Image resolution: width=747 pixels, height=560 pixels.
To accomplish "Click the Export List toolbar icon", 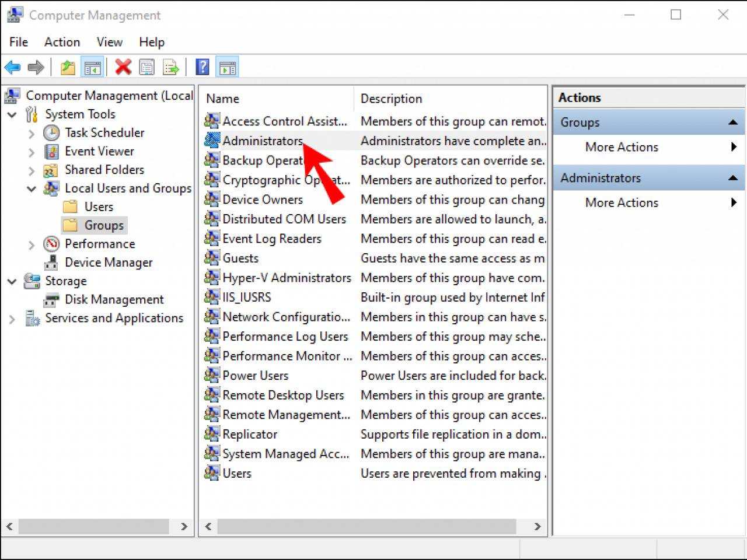I will click(170, 66).
